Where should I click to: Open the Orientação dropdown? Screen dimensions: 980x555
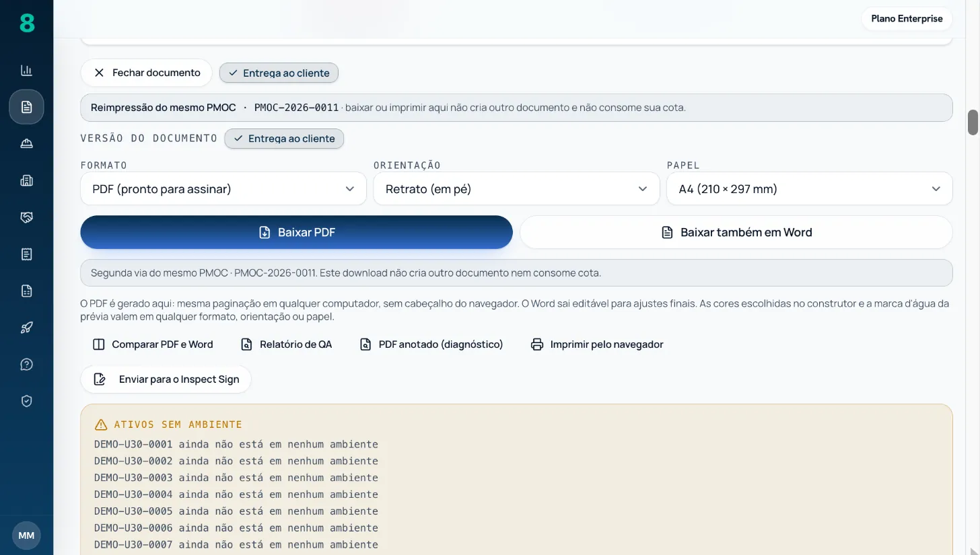(516, 189)
